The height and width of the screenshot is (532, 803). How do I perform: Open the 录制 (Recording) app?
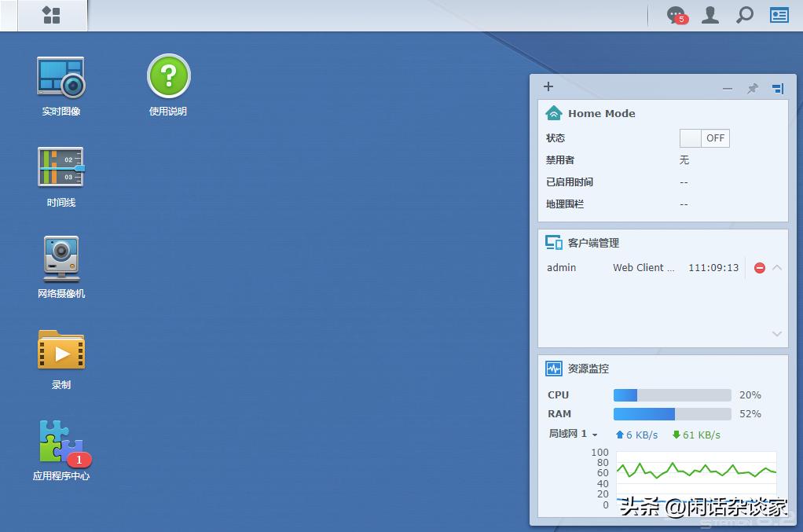tap(60, 350)
